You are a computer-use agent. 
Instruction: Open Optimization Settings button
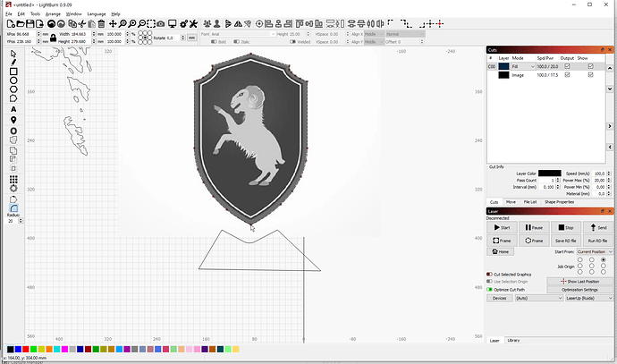click(x=579, y=290)
